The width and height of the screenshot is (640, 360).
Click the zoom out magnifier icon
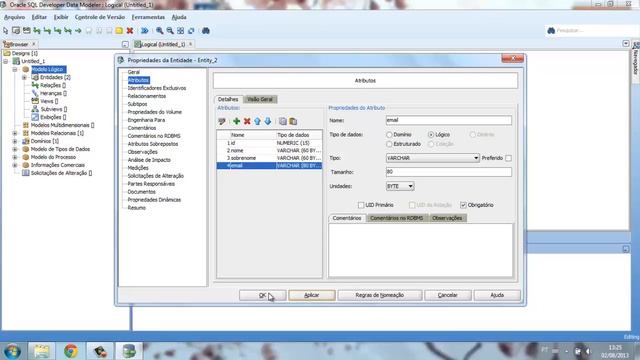[170, 31]
